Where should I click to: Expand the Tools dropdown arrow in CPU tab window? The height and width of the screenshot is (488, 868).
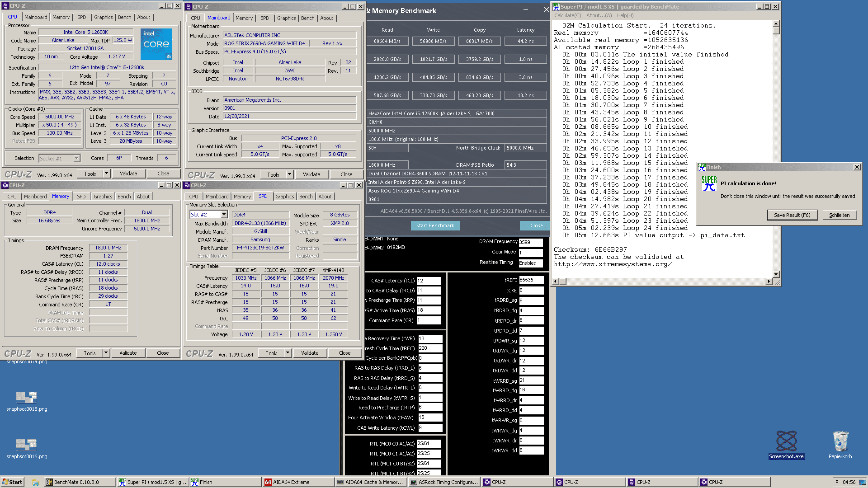pyautogui.click(x=107, y=174)
